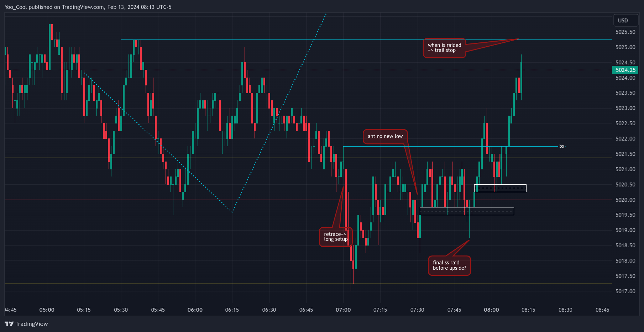Click the published-on header text

[x=88, y=7]
